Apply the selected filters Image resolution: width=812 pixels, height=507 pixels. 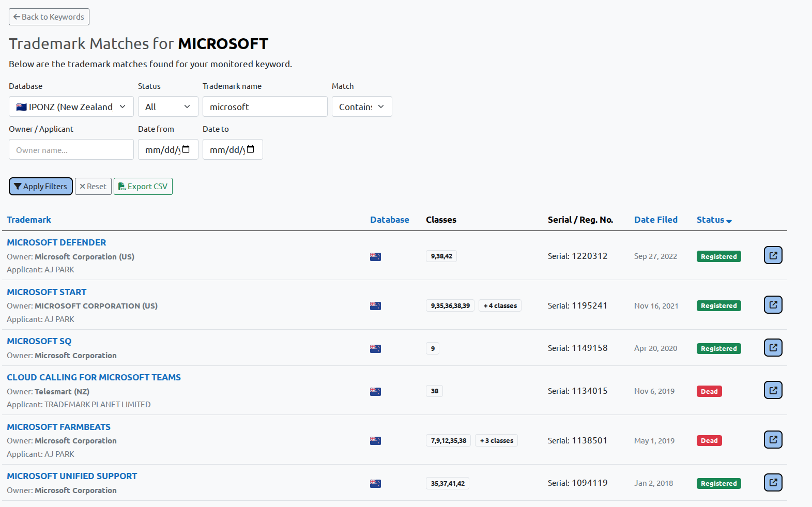tap(41, 187)
